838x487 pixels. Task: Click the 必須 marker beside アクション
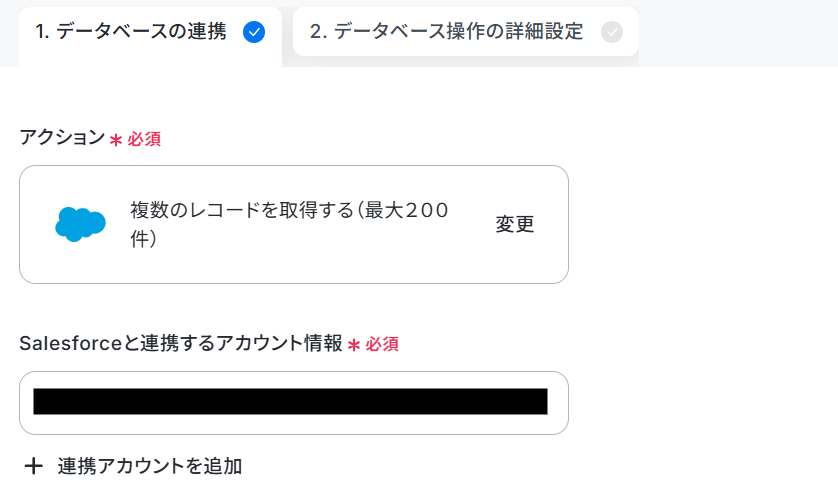[144, 140]
